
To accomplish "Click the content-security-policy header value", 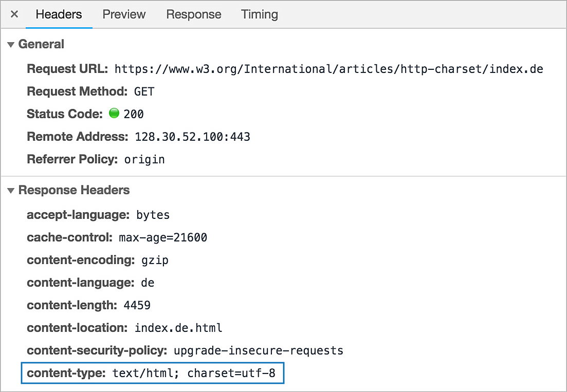I will tap(258, 351).
